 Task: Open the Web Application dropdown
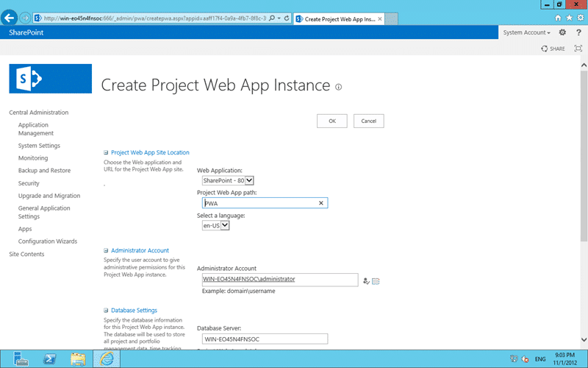228,180
